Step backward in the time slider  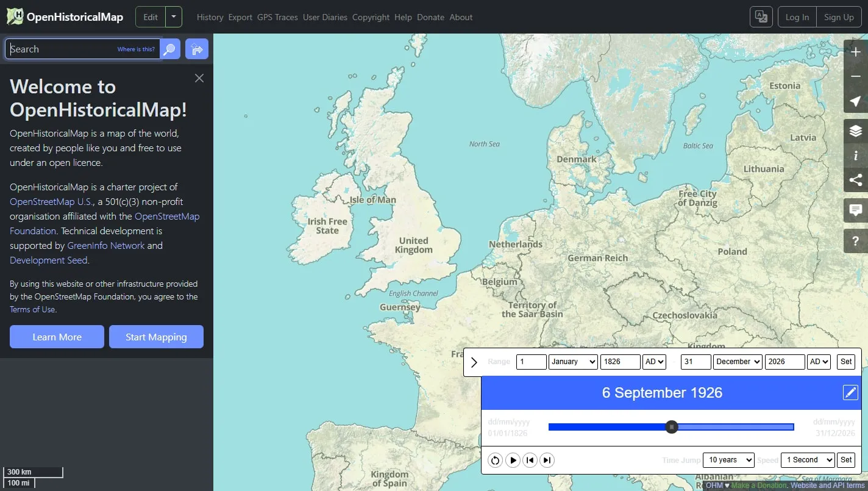coord(530,460)
